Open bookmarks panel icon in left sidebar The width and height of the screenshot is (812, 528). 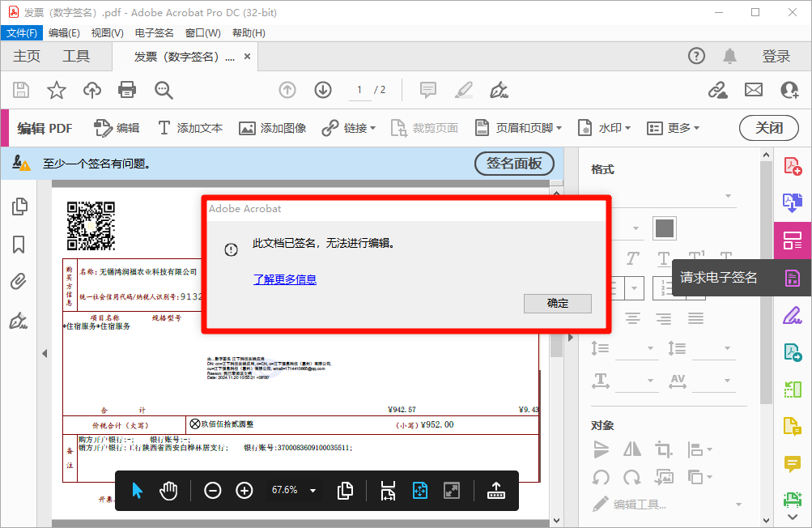19,244
